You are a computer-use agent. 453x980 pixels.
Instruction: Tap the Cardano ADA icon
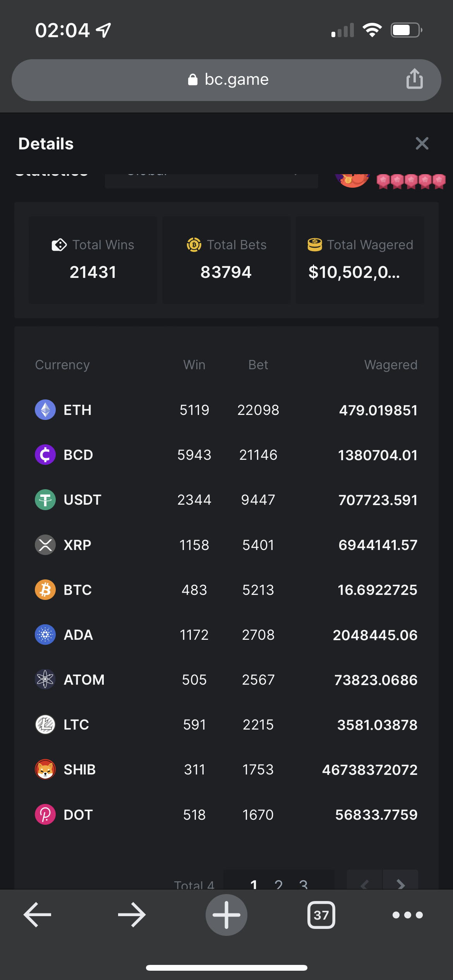45,635
